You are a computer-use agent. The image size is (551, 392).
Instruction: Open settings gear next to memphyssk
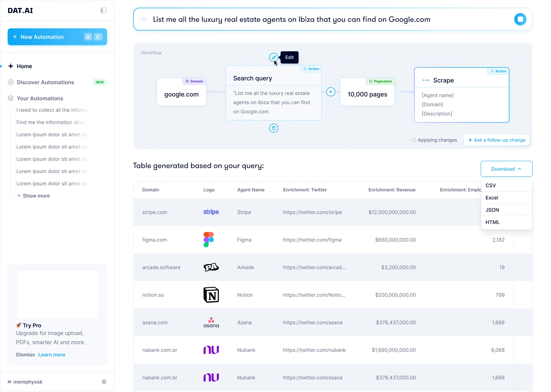pos(104,382)
